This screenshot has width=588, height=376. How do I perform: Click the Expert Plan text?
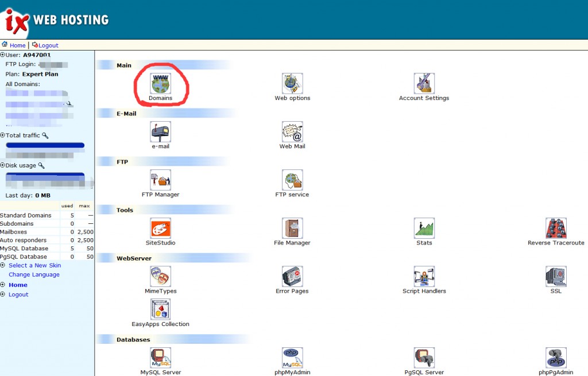[x=40, y=74]
